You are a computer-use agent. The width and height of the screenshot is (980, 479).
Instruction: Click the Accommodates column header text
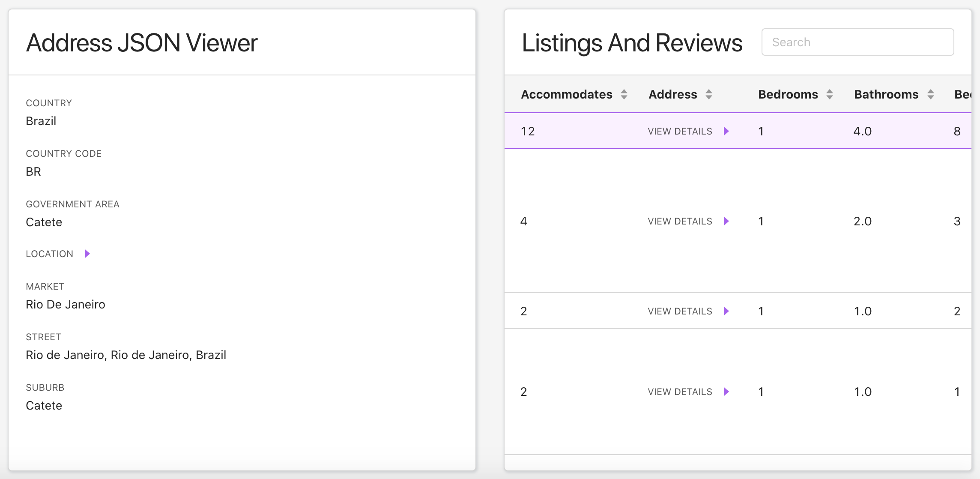pos(566,94)
